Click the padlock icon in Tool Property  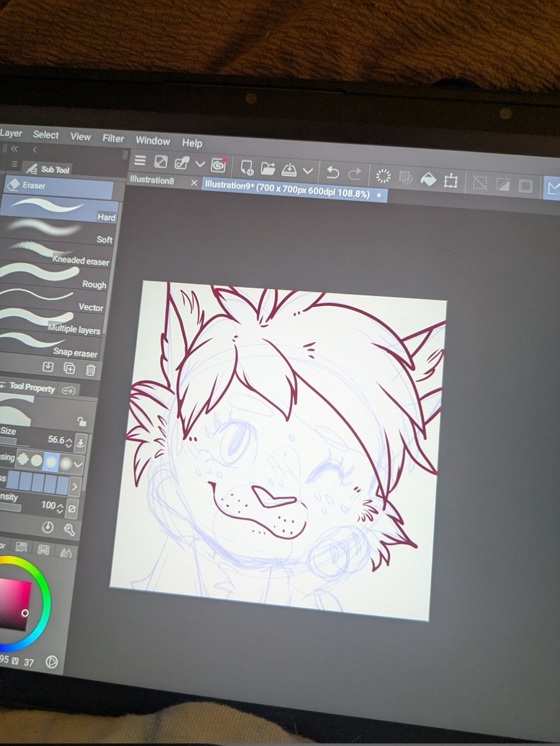tap(81, 421)
